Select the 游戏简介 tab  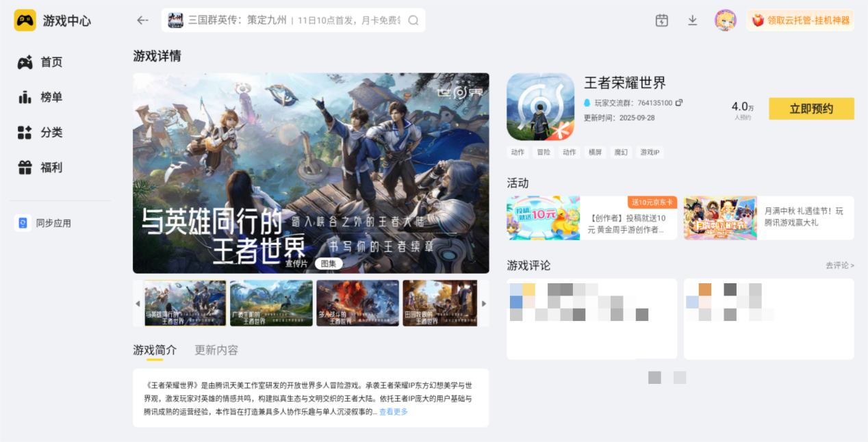pos(155,350)
